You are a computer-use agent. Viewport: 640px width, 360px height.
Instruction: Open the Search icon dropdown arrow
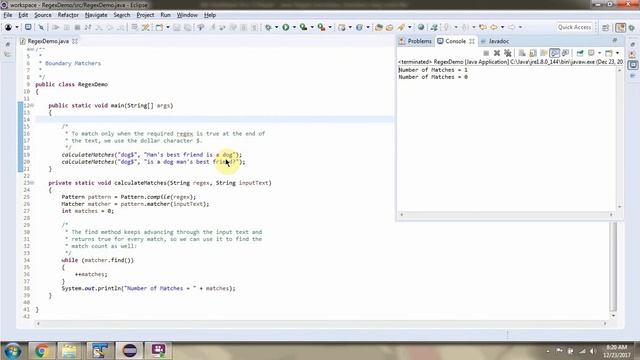(x=410, y=27)
